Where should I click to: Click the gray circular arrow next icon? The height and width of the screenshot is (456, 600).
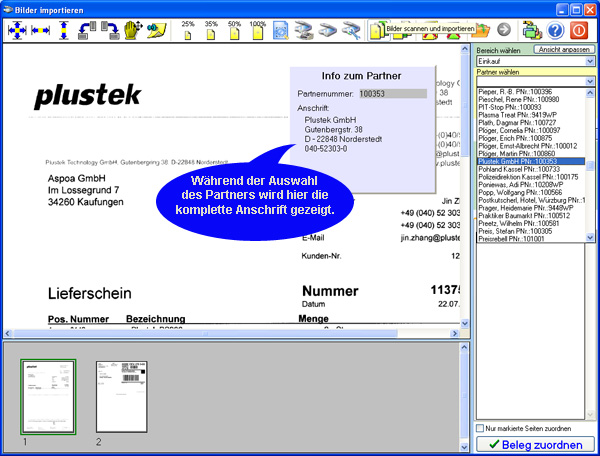[504, 29]
